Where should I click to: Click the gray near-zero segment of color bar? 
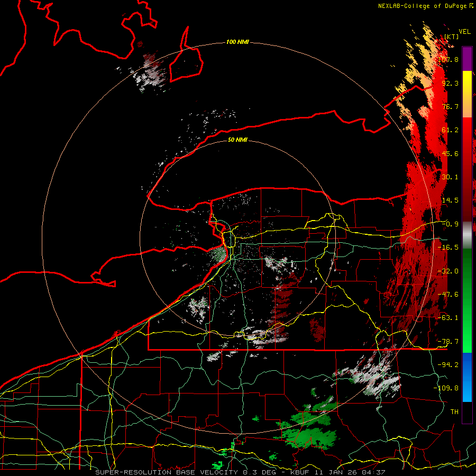pos(467,235)
